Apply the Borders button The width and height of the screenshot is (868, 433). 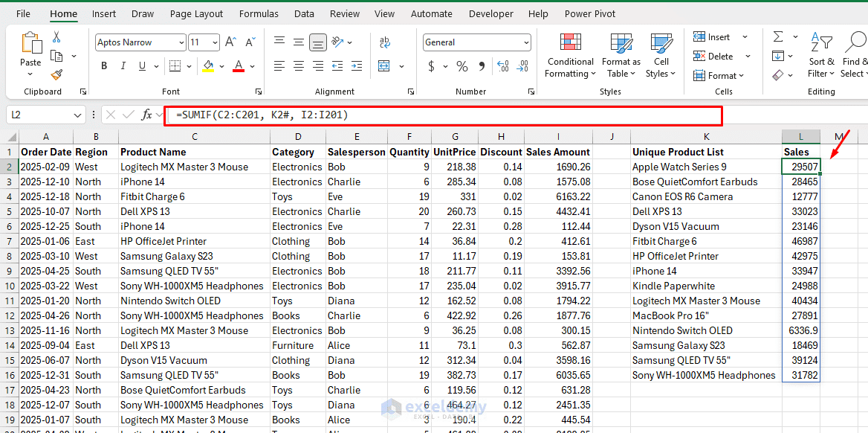click(x=175, y=66)
